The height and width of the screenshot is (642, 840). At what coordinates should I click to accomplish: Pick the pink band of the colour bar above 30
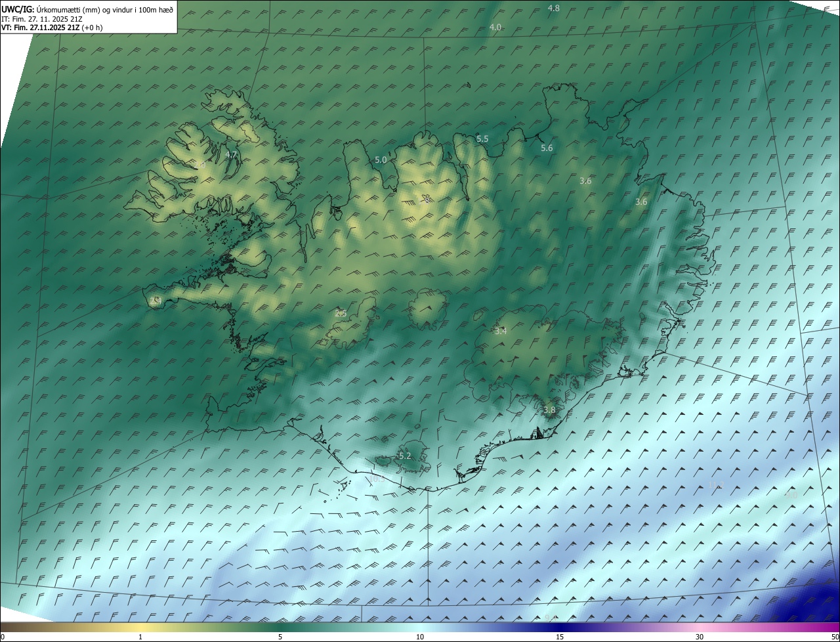coord(700,627)
